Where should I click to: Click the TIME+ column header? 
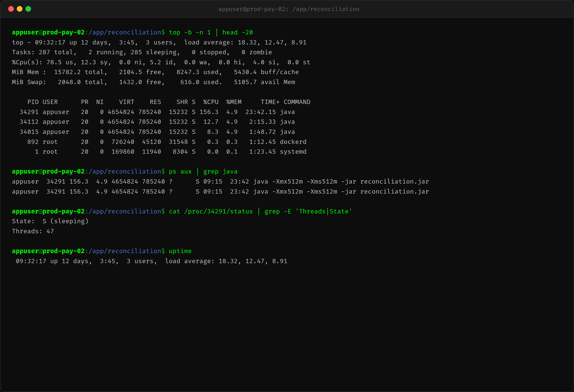point(270,102)
